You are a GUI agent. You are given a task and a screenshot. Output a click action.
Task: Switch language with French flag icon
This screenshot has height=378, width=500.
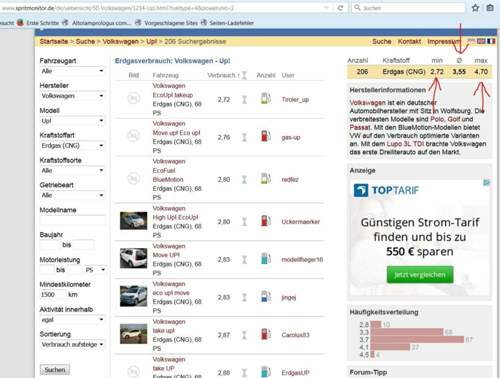(491, 41)
